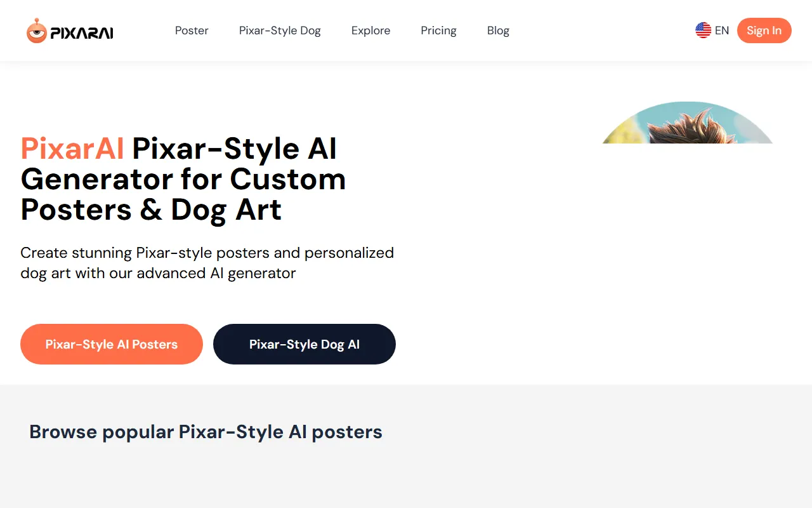Click the 'Generator for Custom' headline line
The image size is (812, 508).
pyautogui.click(x=183, y=179)
